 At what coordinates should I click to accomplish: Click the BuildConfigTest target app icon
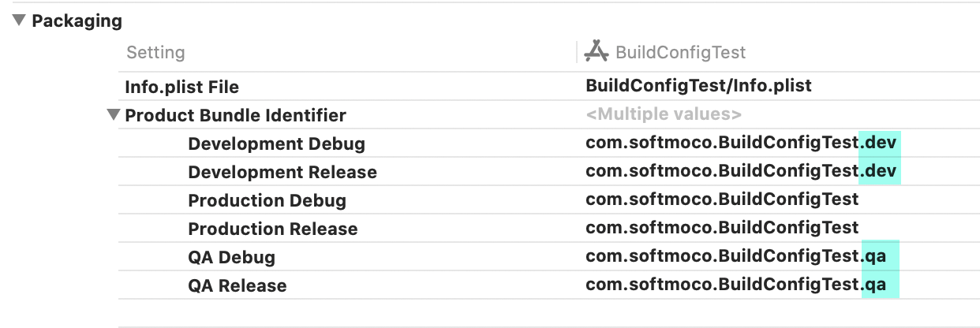click(x=596, y=52)
